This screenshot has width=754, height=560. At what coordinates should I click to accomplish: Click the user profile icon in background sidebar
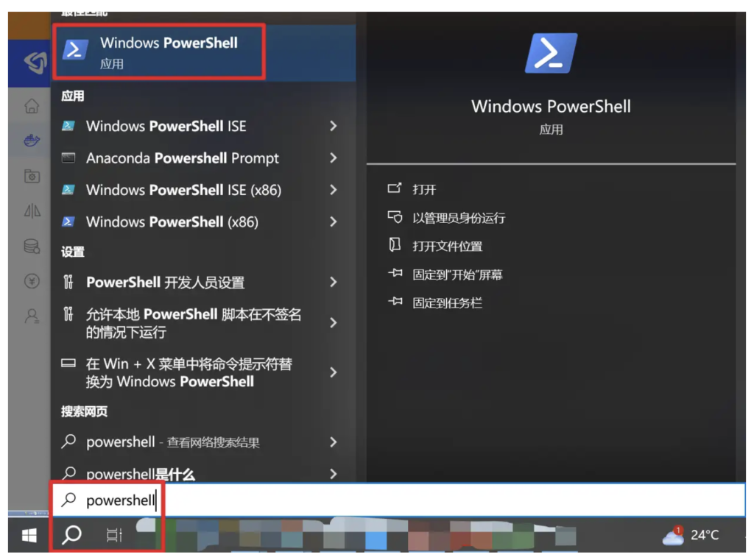pyautogui.click(x=32, y=316)
